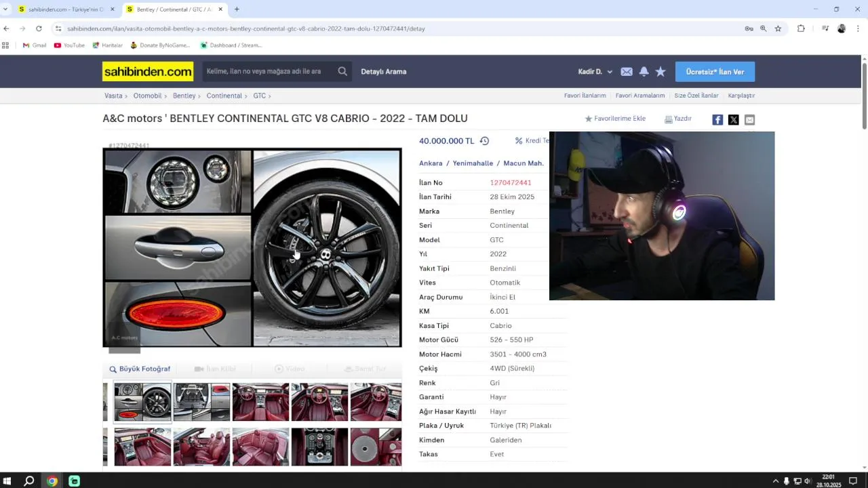The width and height of the screenshot is (868, 488).
Task: Open Dashboard / Stream bookmark
Action: point(231,45)
